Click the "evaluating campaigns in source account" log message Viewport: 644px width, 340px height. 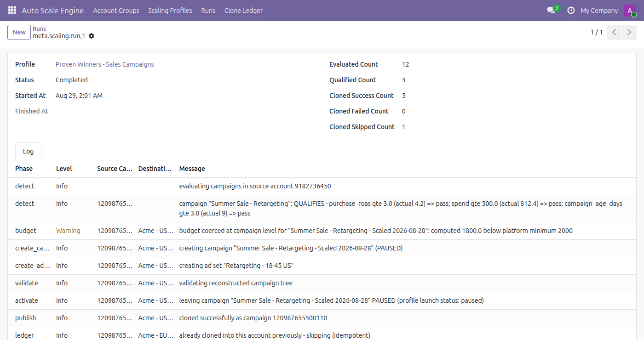[x=255, y=186]
